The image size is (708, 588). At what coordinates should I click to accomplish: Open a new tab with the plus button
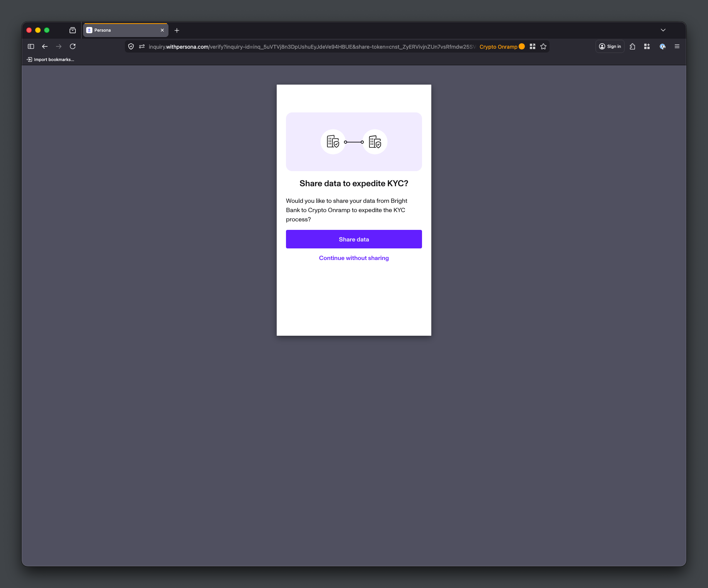[x=177, y=30]
